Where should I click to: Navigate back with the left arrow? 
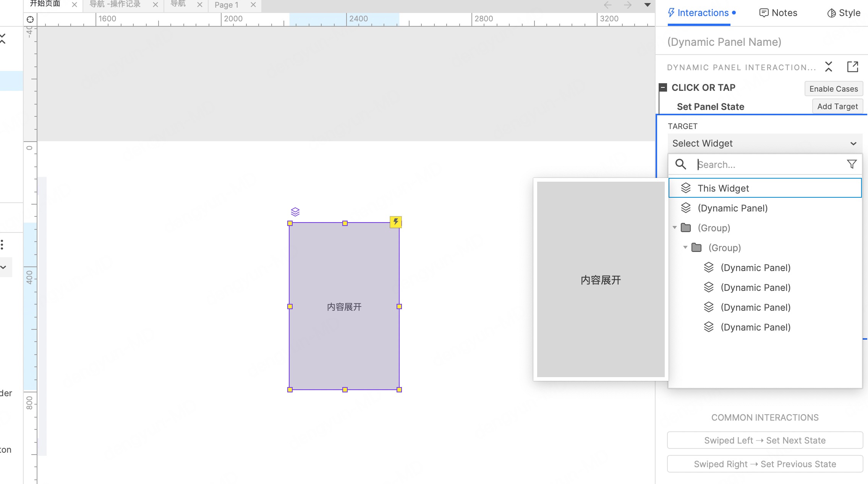point(608,5)
